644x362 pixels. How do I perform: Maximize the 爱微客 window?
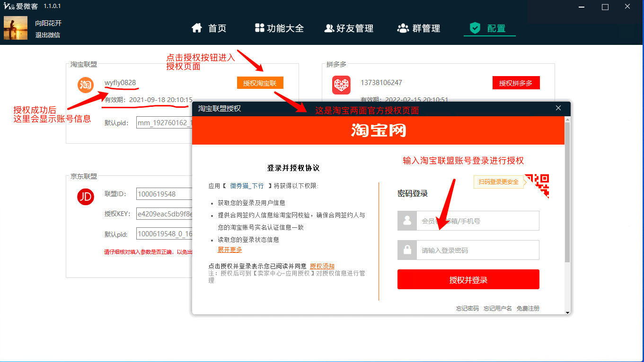(605, 7)
